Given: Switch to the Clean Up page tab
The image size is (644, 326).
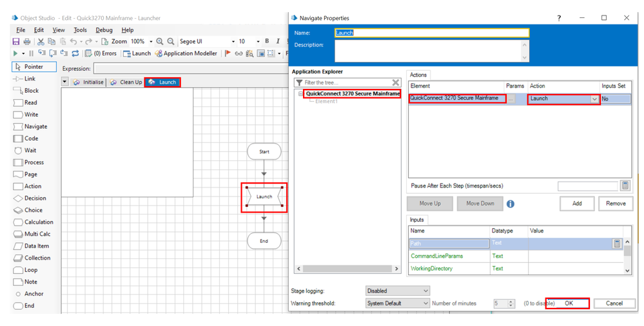Looking at the screenshot, I should [126, 82].
